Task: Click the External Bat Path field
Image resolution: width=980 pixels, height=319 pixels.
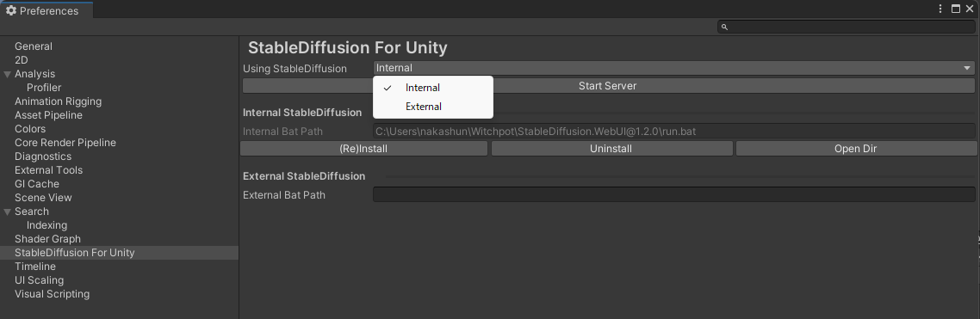Action: click(673, 195)
